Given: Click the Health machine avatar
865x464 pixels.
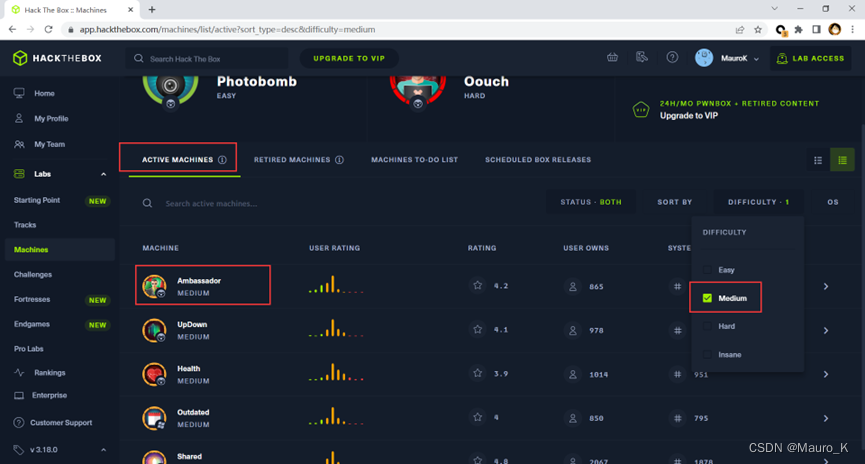Looking at the screenshot, I should (x=154, y=374).
